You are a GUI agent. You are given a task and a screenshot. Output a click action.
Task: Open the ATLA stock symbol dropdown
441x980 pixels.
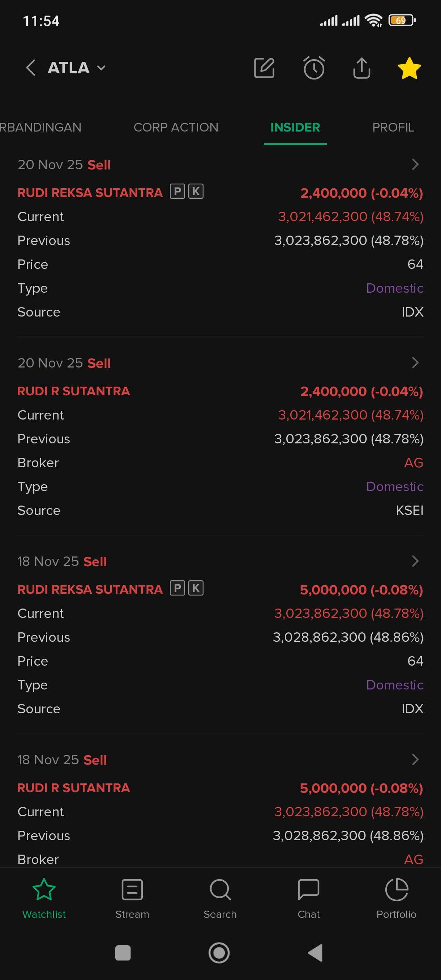click(x=76, y=68)
